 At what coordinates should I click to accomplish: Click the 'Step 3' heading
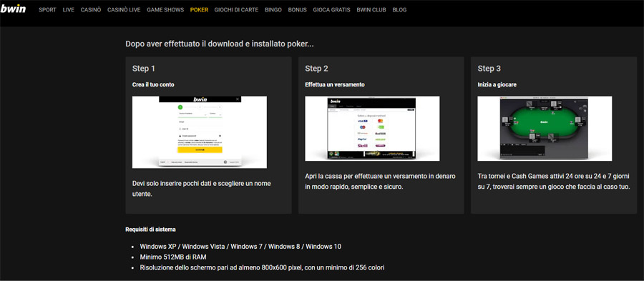click(489, 69)
